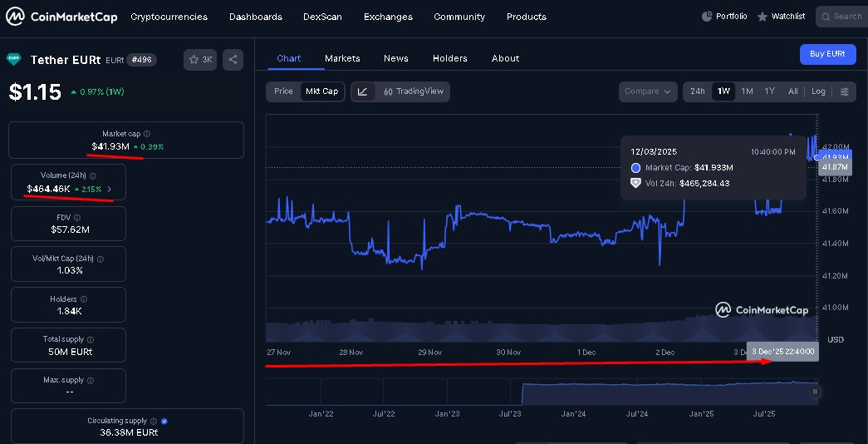Image resolution: width=868 pixels, height=444 pixels.
Task: Click the Buy EURt button
Action: coord(827,54)
